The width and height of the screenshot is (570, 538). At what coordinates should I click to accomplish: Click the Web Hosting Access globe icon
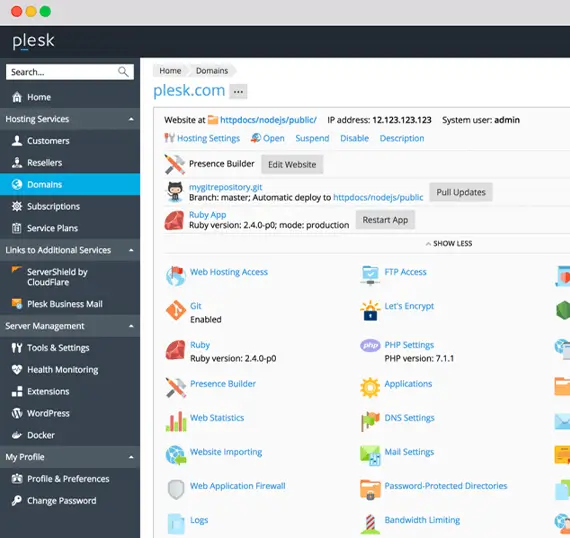tap(176, 276)
